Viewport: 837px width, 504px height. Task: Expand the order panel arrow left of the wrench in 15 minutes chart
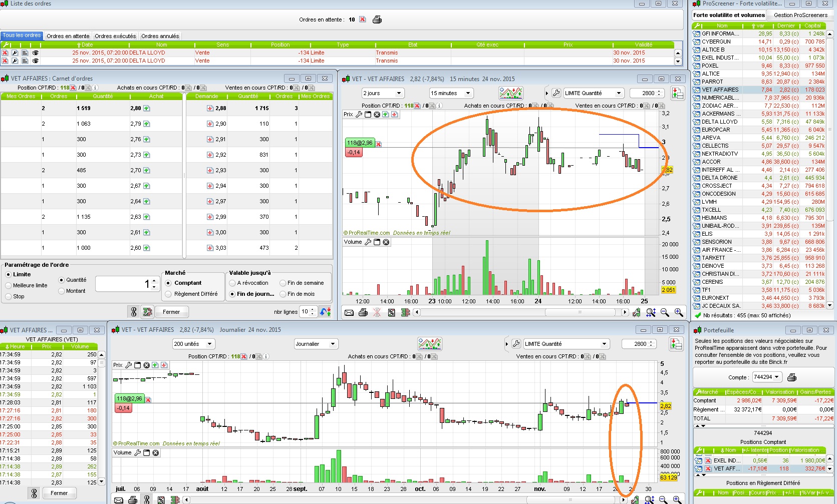tap(546, 93)
